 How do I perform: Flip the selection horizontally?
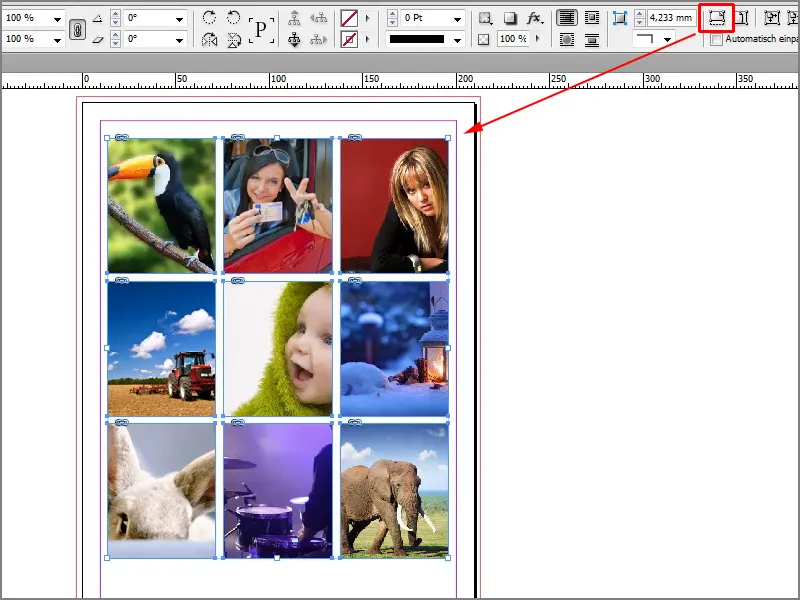[209, 40]
